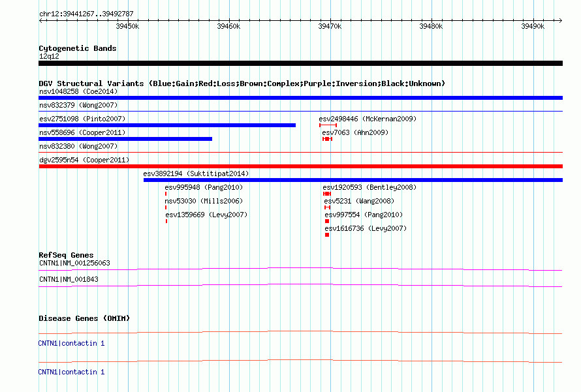Click the red esv1920593 loss glyph

point(327,194)
